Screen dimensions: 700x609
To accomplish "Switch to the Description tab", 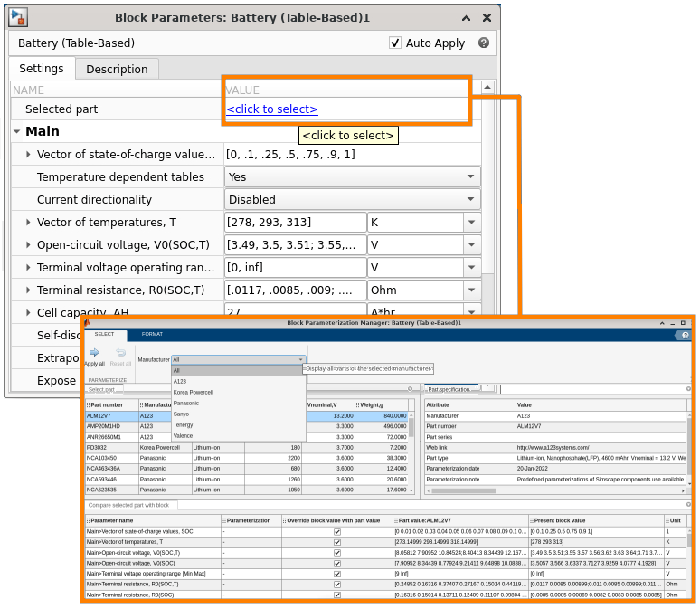I will click(x=117, y=69).
